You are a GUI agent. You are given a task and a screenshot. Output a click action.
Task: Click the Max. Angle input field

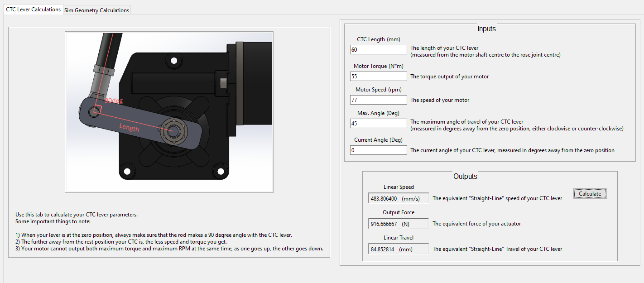379,123
